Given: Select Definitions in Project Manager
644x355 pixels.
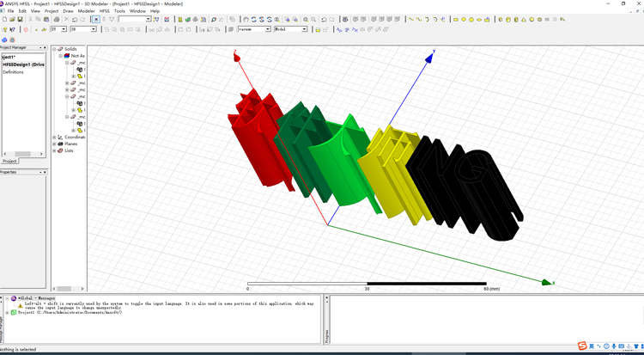Looking at the screenshot, I should coord(13,72).
